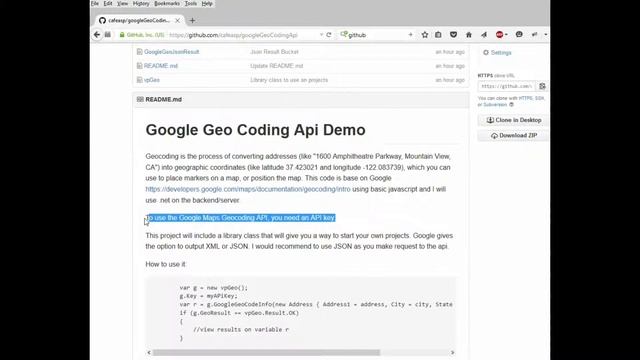The image size is (640, 360).
Task: Click the 'g.Key = myAPIKey;' code line
Action: tap(208, 296)
